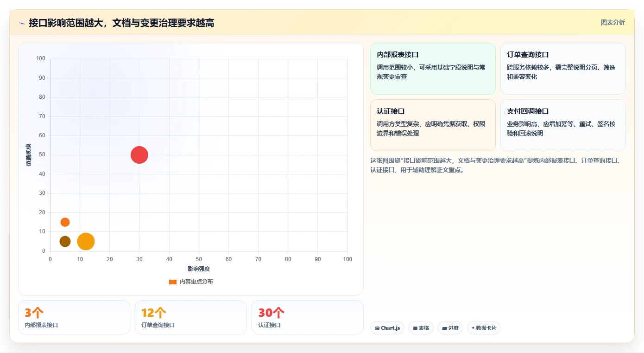
Task: Open the 认证接口 description card
Action: pos(433,125)
